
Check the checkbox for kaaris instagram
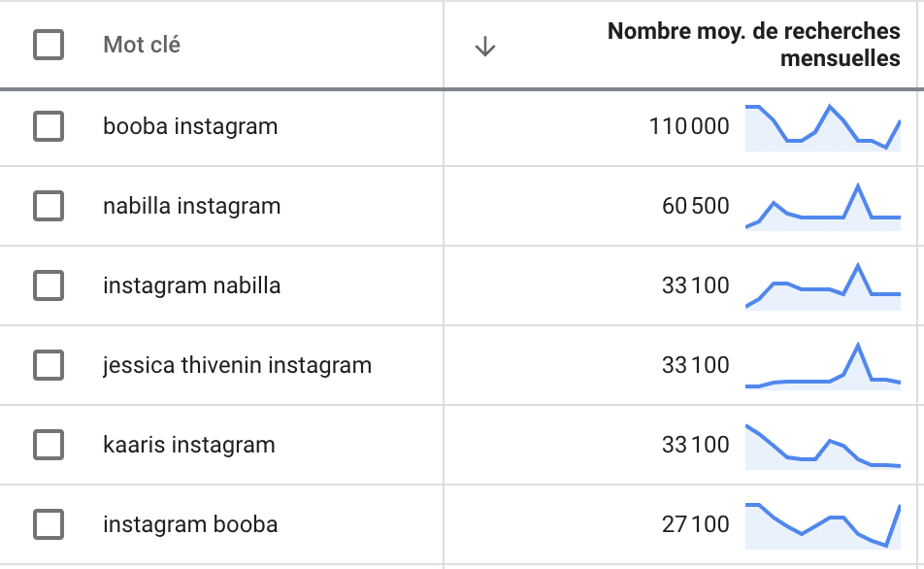click(49, 445)
